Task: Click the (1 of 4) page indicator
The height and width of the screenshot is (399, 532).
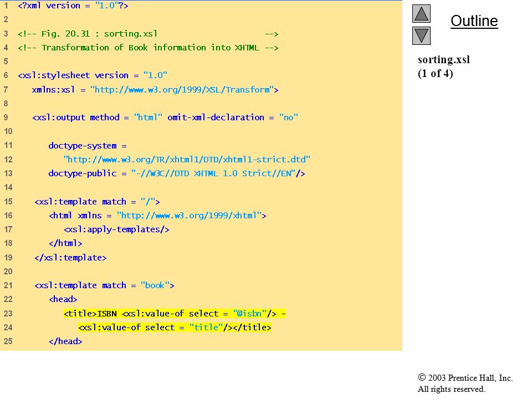Action: click(436, 73)
